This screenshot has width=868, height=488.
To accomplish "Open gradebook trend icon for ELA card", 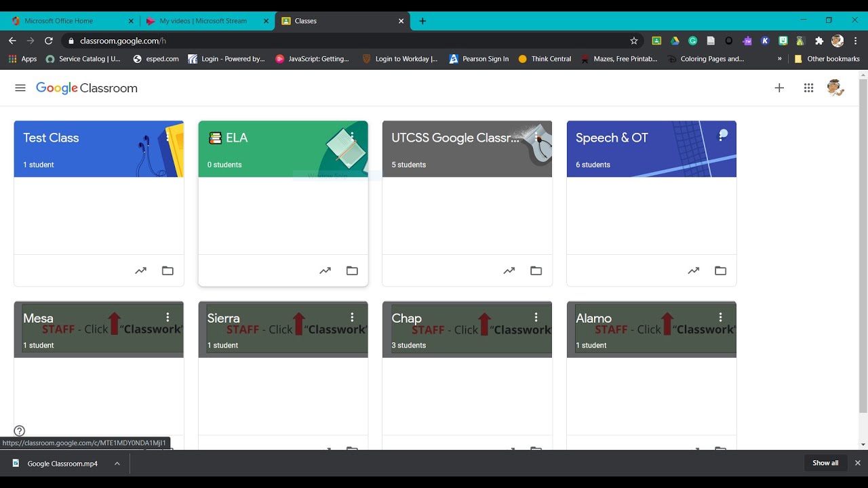I will pos(325,270).
